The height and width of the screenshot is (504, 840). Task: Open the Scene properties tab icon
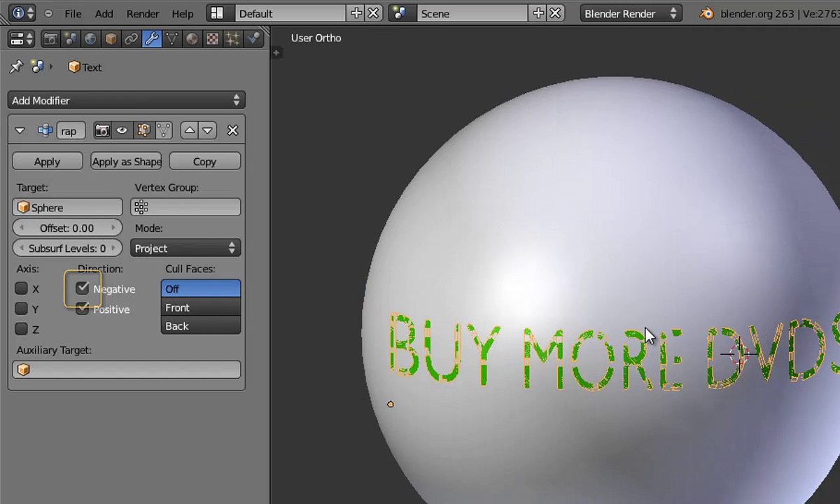pos(71,39)
